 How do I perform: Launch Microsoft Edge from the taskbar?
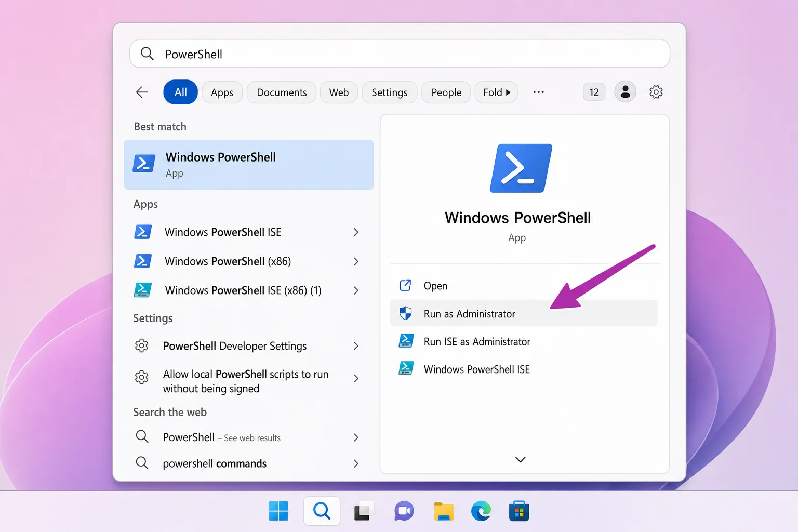(481, 511)
